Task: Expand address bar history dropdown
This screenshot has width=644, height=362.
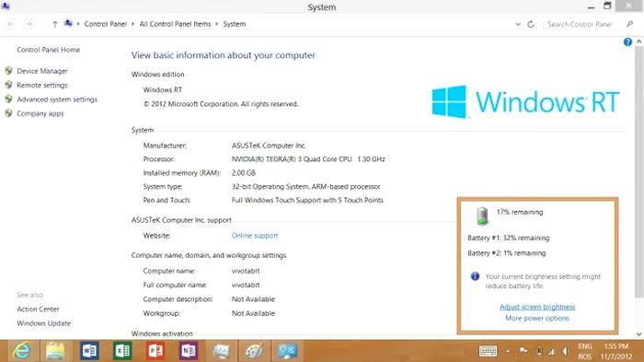Action: 518,24
